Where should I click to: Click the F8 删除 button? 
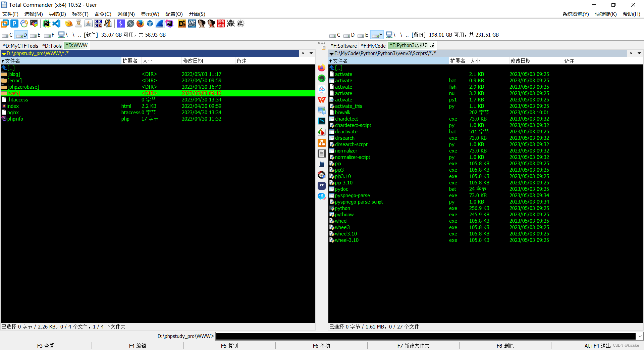tap(505, 346)
